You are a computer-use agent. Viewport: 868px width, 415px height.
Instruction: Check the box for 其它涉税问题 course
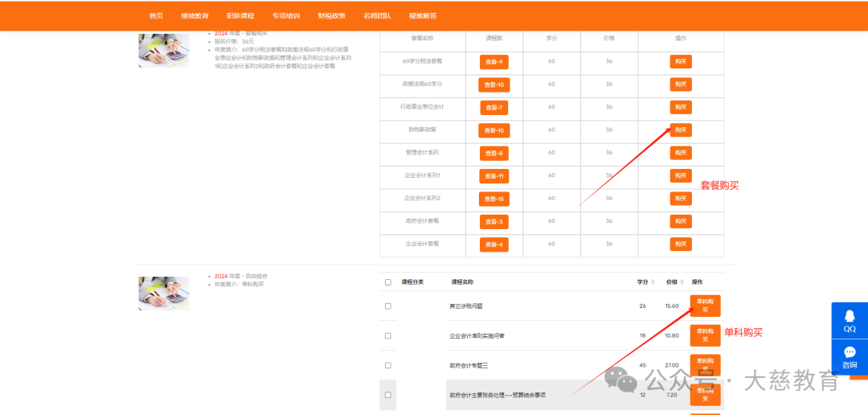pyautogui.click(x=388, y=306)
